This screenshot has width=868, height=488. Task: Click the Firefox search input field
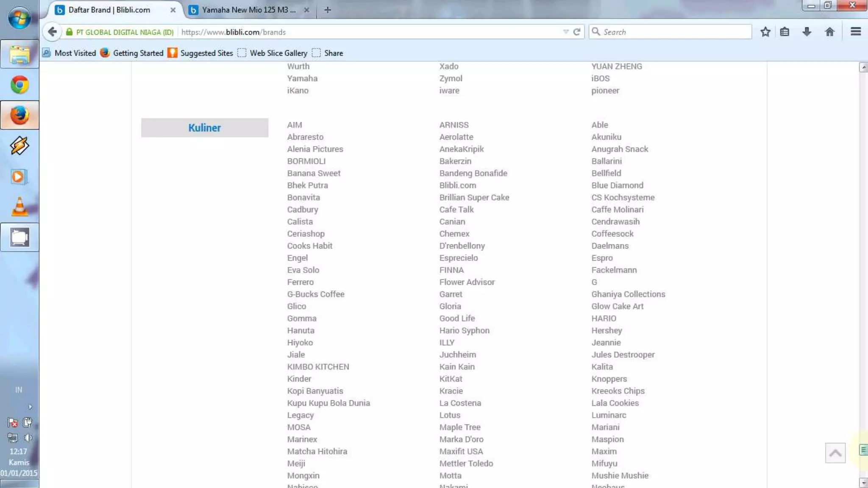click(x=674, y=32)
